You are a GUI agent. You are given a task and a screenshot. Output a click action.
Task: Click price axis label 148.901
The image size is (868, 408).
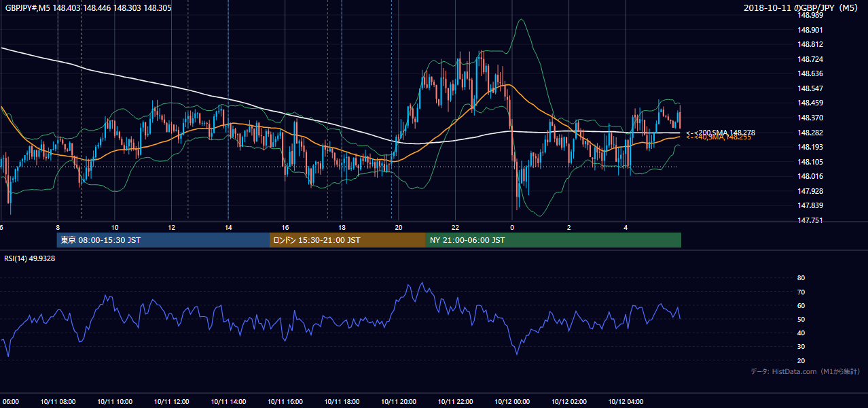pyautogui.click(x=810, y=30)
